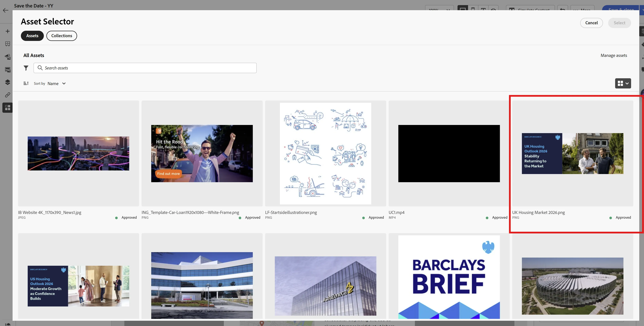
Task: Click file name UK Housing Market 2026.png
Action: click(x=539, y=213)
